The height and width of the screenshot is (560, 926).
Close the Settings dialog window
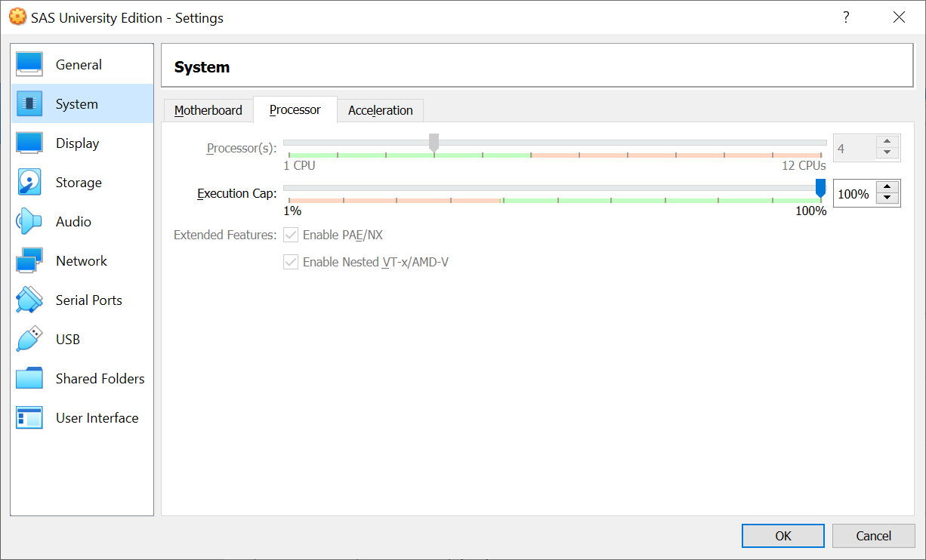[x=899, y=17]
